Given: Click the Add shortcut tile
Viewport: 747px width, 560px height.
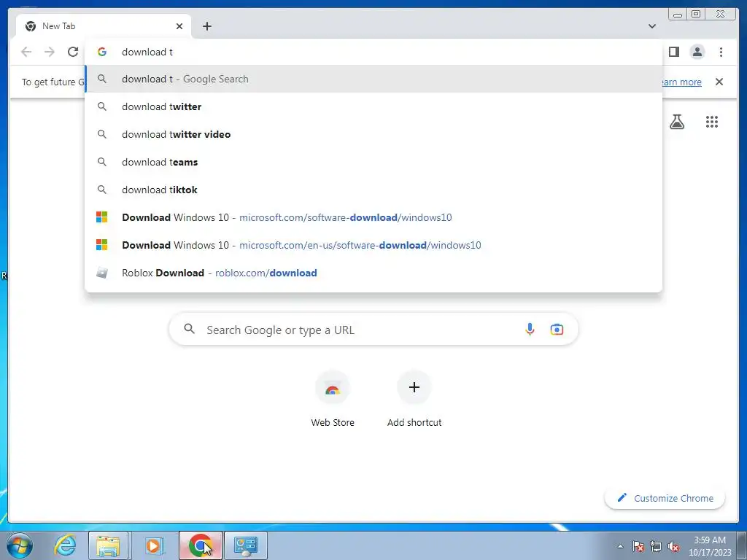Looking at the screenshot, I should click(x=414, y=399).
